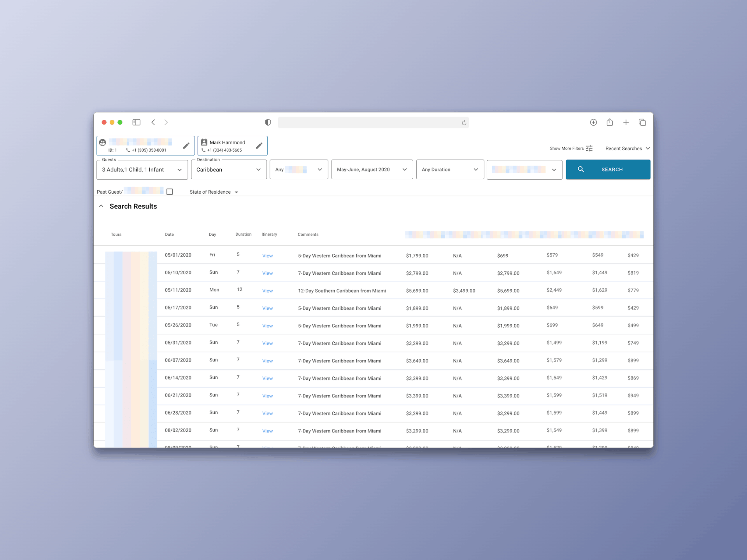Viewport: 747px width, 560px height.
Task: Open the Guests dropdown
Action: pos(142,170)
